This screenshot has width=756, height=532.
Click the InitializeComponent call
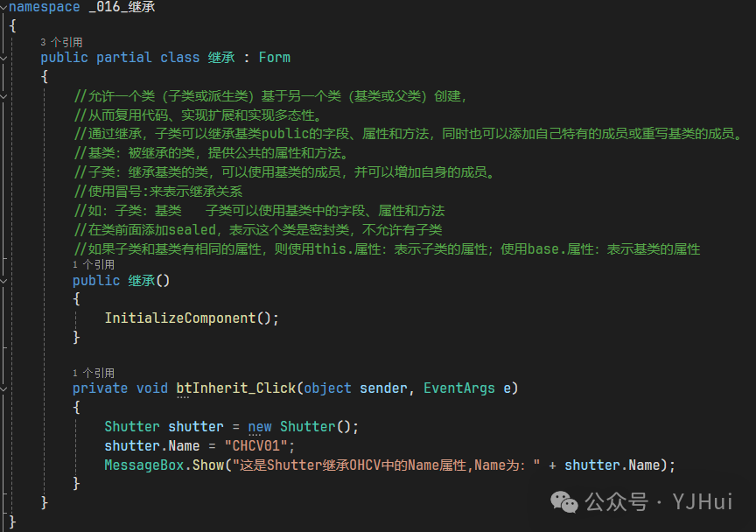(180, 318)
